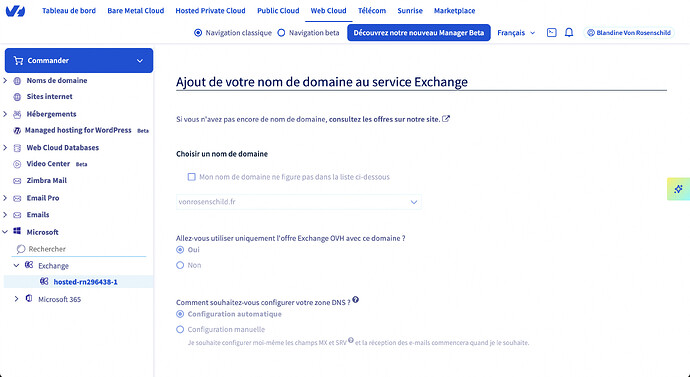Open the terminal shell icon in header

click(551, 33)
